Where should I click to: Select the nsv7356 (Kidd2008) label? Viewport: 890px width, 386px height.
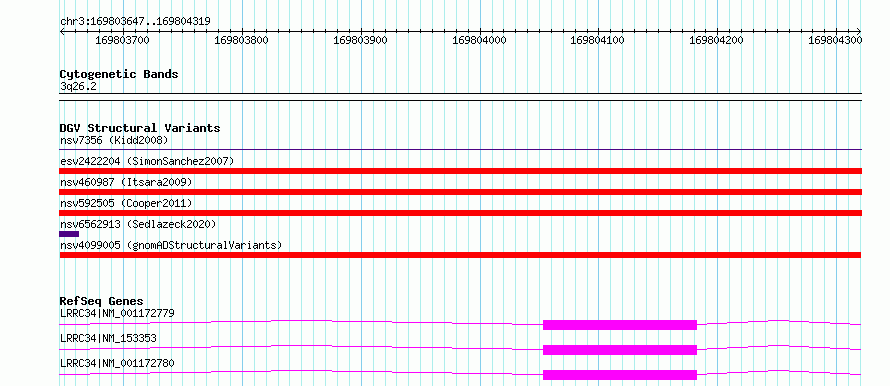click(114, 140)
